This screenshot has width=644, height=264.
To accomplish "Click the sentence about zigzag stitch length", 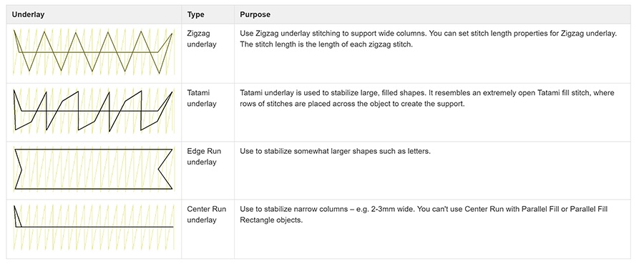I will 326,44.
